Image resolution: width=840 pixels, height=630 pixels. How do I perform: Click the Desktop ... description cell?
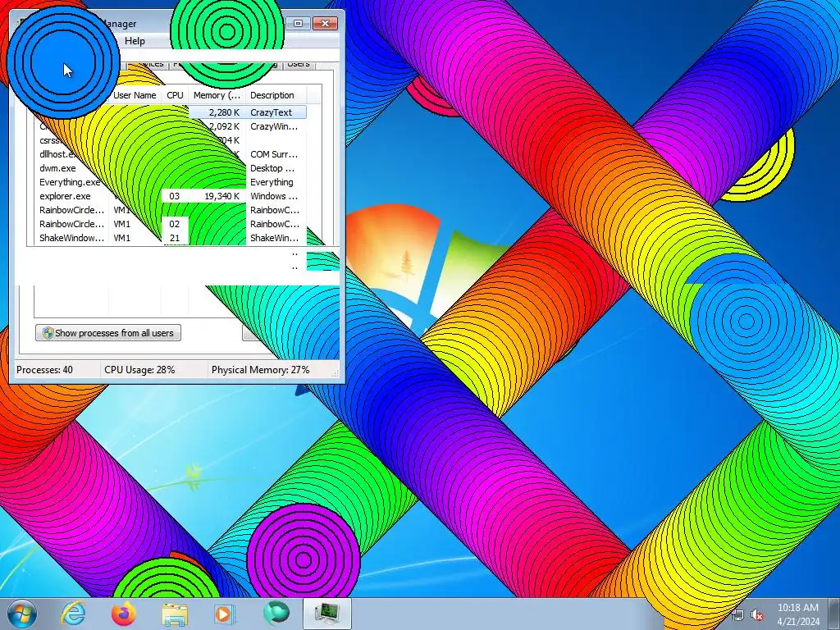pos(272,168)
